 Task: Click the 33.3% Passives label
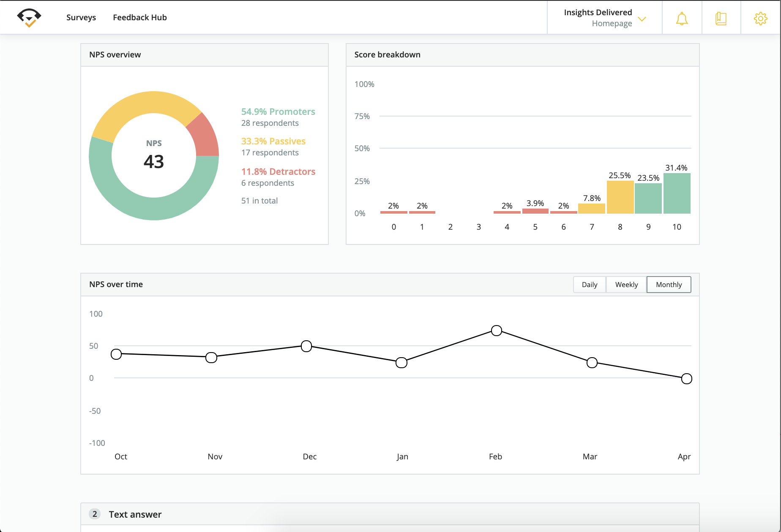click(x=273, y=141)
